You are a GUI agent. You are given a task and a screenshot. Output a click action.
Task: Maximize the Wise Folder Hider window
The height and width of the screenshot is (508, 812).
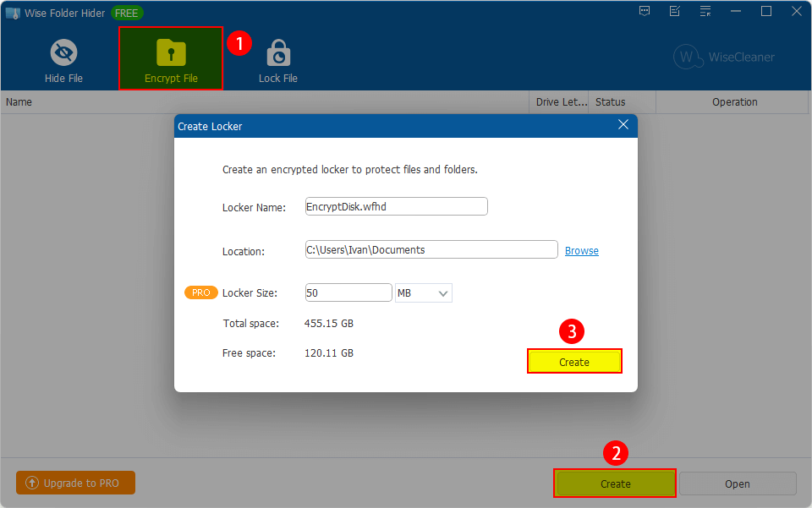(x=766, y=11)
